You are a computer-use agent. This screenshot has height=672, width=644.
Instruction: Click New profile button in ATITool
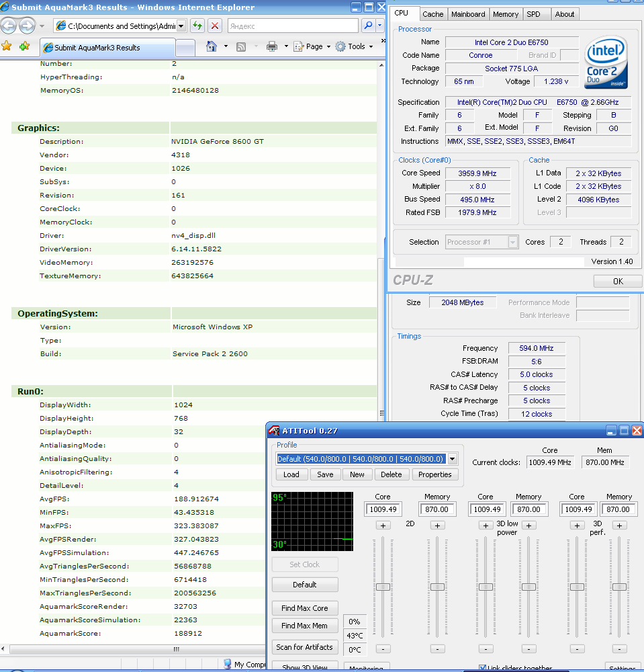[357, 474]
